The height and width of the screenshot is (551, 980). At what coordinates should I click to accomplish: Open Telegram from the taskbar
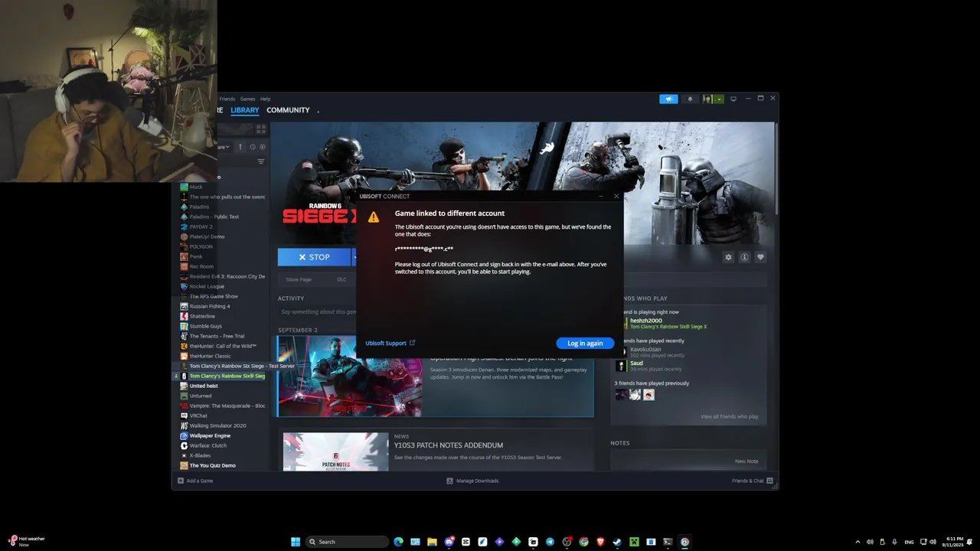point(550,542)
